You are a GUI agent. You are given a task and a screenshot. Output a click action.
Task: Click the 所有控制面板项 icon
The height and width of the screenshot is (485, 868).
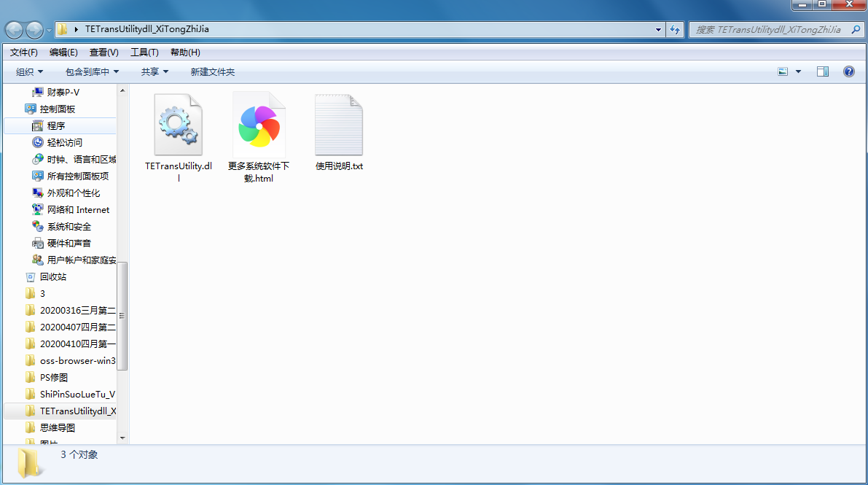[38, 176]
